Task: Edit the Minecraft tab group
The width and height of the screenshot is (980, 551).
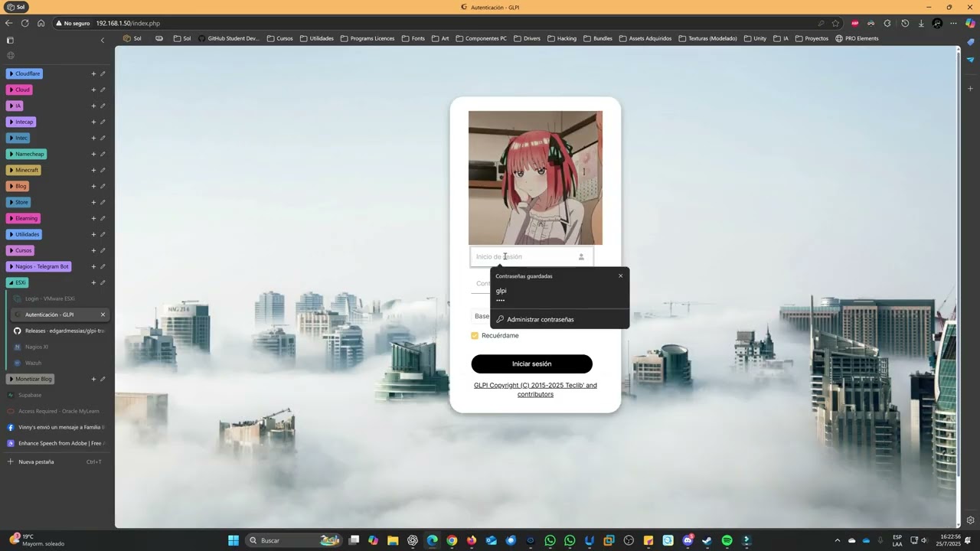Action: (x=103, y=170)
